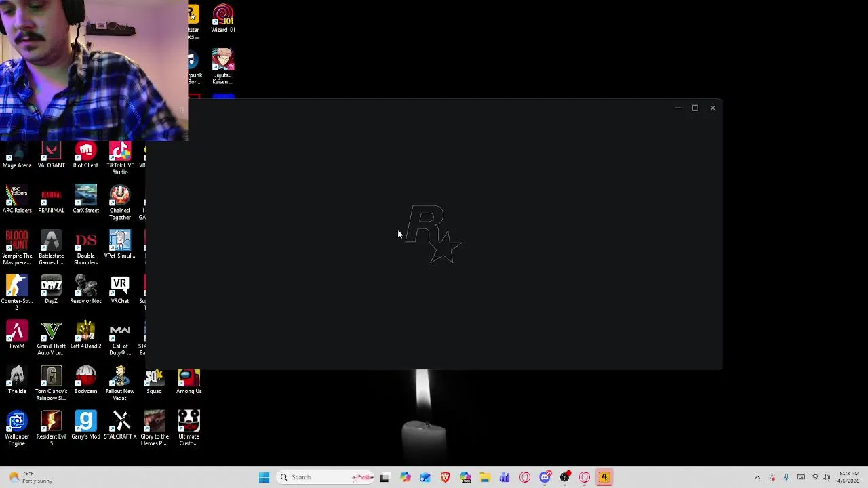Close the Rockstar Games Launcher window
The height and width of the screenshot is (488, 868).
tap(713, 108)
